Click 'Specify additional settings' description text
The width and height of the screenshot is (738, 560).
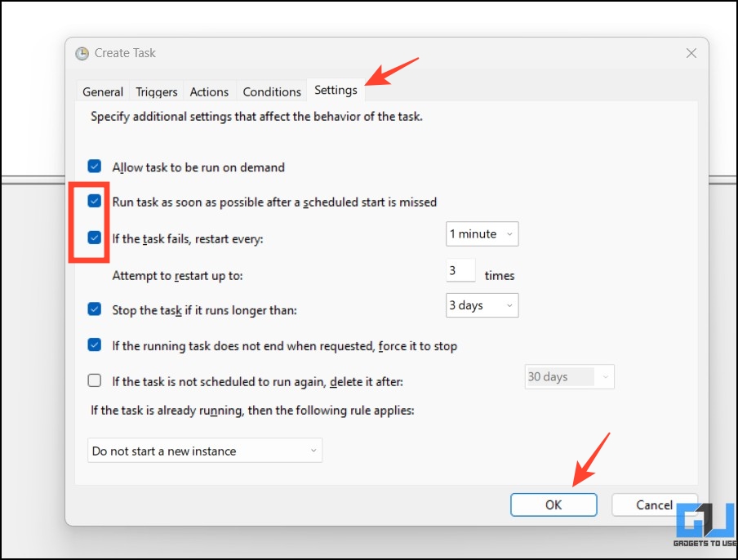256,117
